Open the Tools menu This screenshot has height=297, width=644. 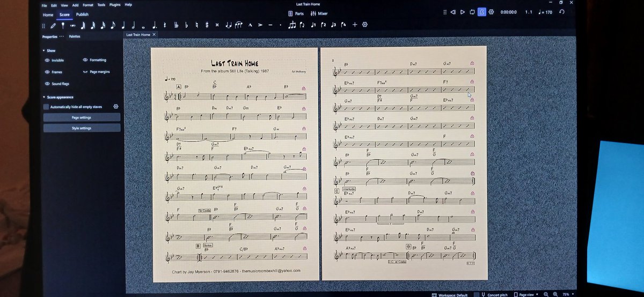pos(101,4)
